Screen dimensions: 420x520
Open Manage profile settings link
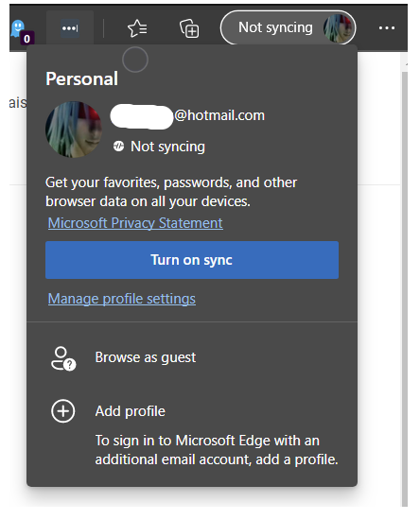point(122,299)
